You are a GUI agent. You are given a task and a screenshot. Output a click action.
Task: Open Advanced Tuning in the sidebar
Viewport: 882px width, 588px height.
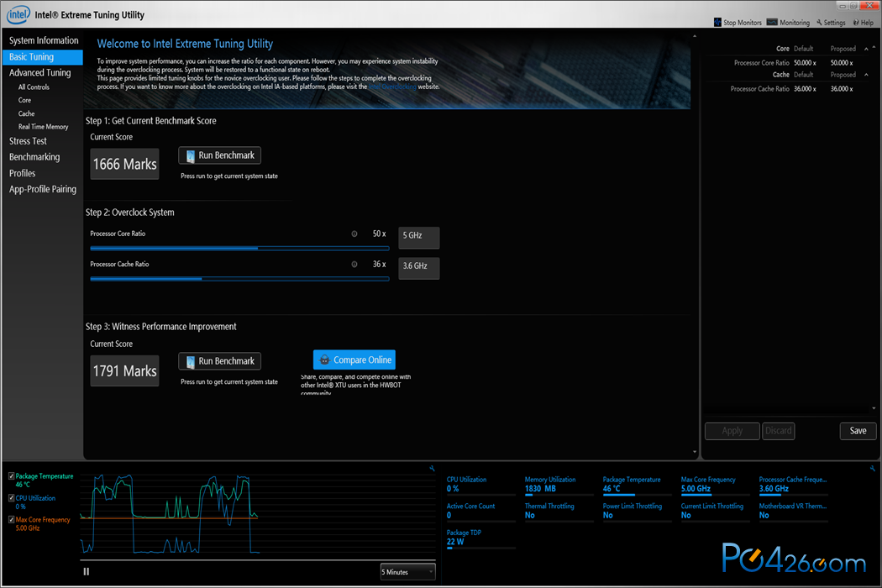pos(40,72)
